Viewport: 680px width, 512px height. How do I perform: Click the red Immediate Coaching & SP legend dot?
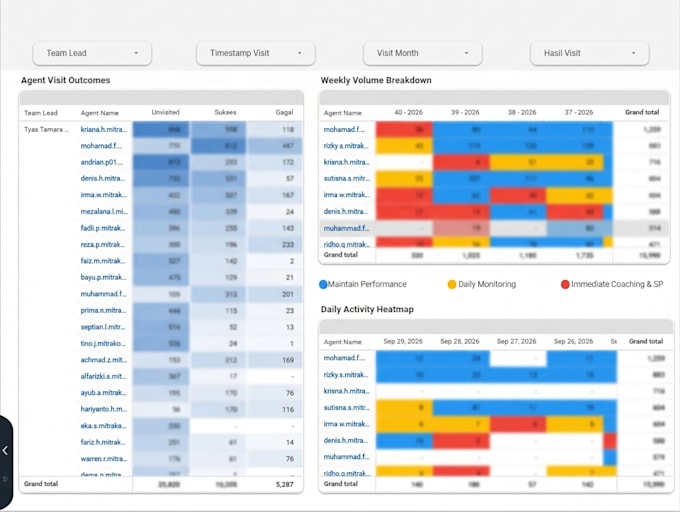tap(565, 284)
